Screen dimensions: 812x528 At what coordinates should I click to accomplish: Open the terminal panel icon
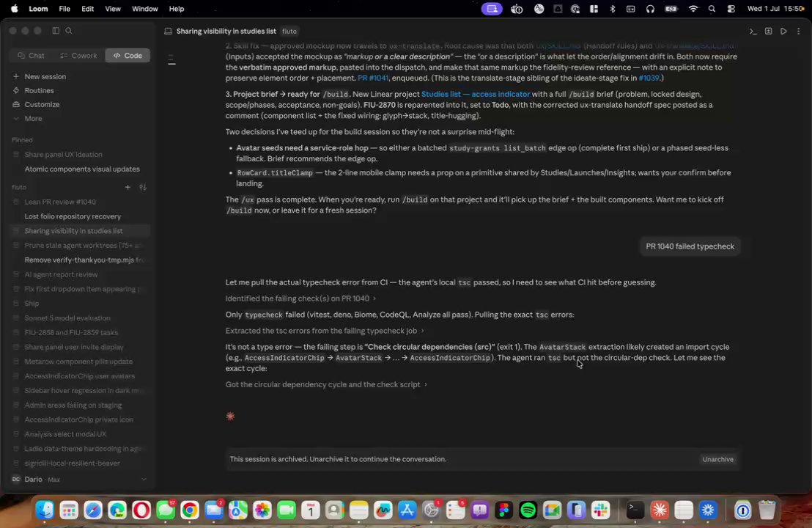click(x=753, y=31)
